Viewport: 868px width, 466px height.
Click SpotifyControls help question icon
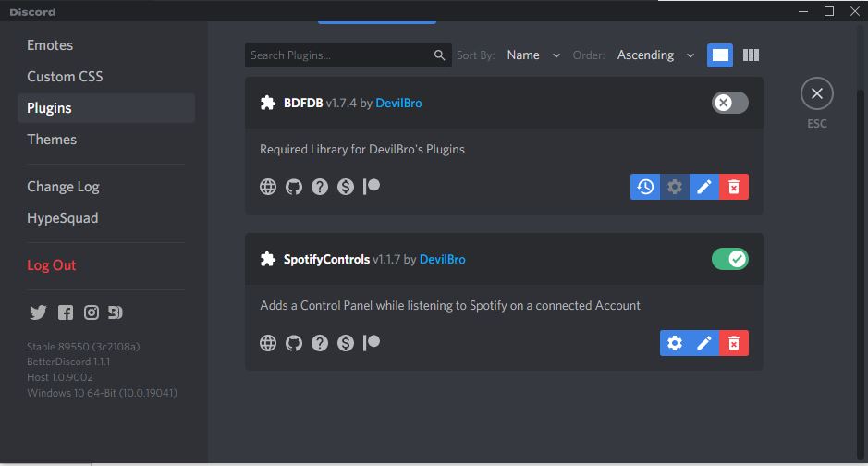[320, 343]
